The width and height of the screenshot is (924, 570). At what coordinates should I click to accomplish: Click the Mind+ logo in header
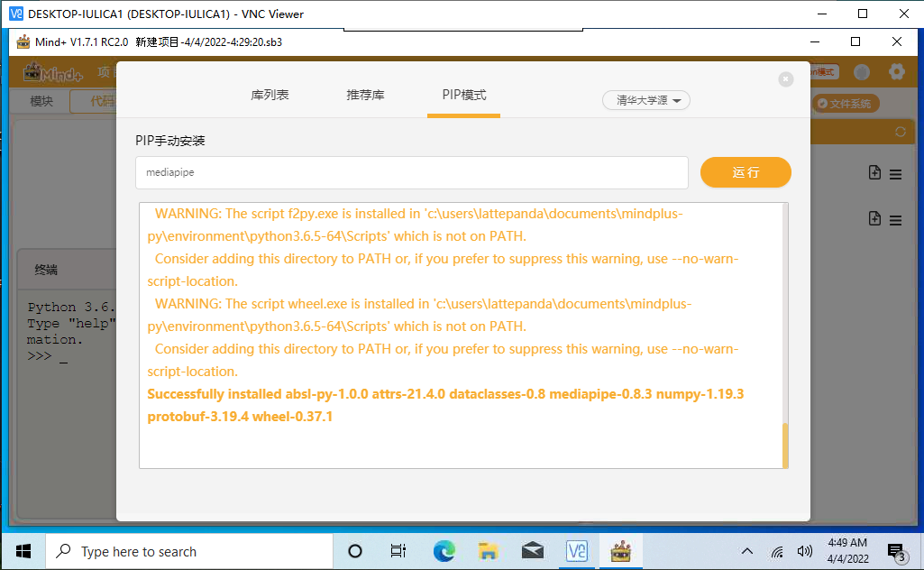[53, 72]
